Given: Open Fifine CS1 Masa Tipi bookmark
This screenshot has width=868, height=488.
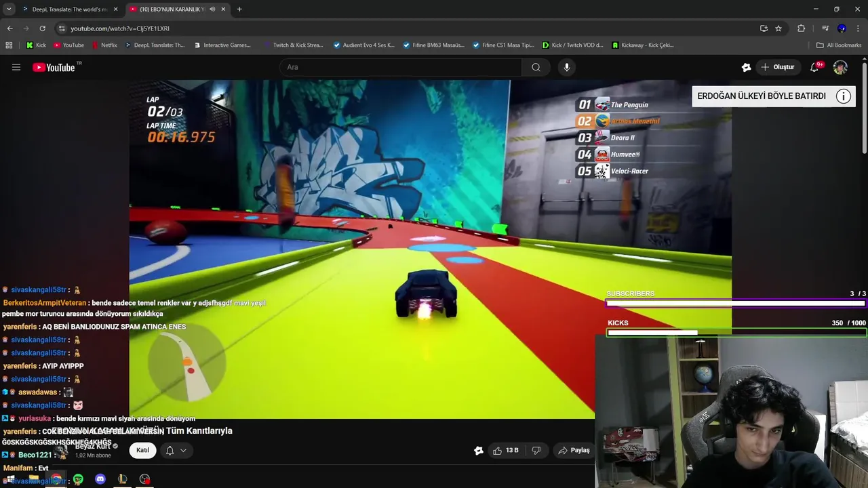Looking at the screenshot, I should pos(504,45).
